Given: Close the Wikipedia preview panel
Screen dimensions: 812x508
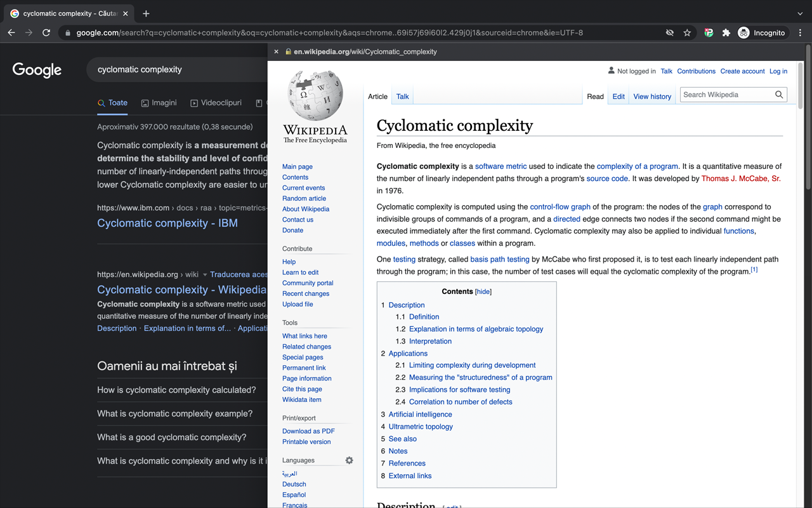Looking at the screenshot, I should click(276, 51).
